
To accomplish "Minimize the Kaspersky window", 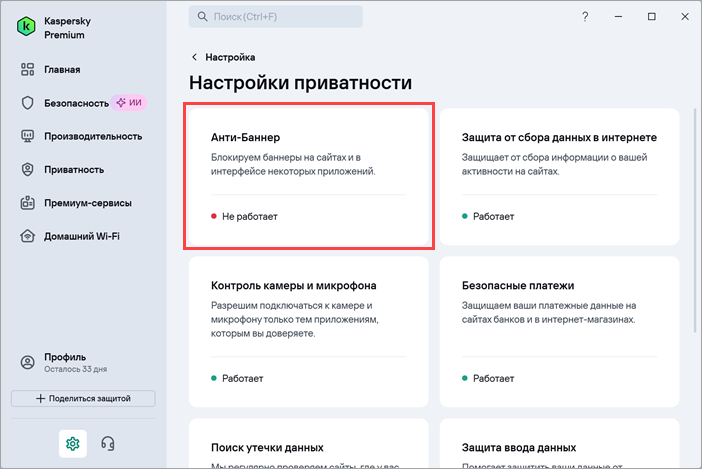I will pyautogui.click(x=618, y=17).
